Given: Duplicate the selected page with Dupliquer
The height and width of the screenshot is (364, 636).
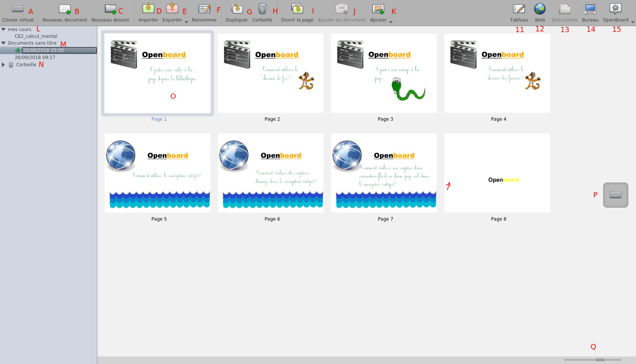Looking at the screenshot, I should tap(236, 11).
